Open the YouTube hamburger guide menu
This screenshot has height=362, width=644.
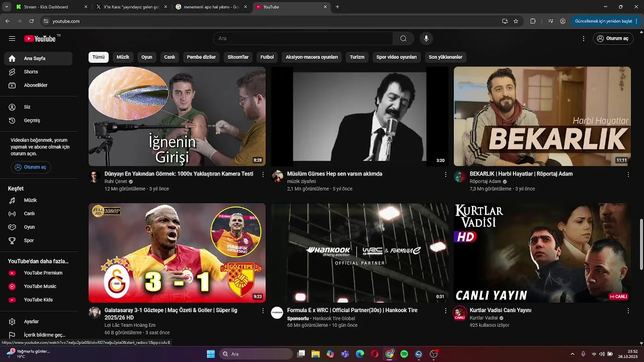[12, 39]
